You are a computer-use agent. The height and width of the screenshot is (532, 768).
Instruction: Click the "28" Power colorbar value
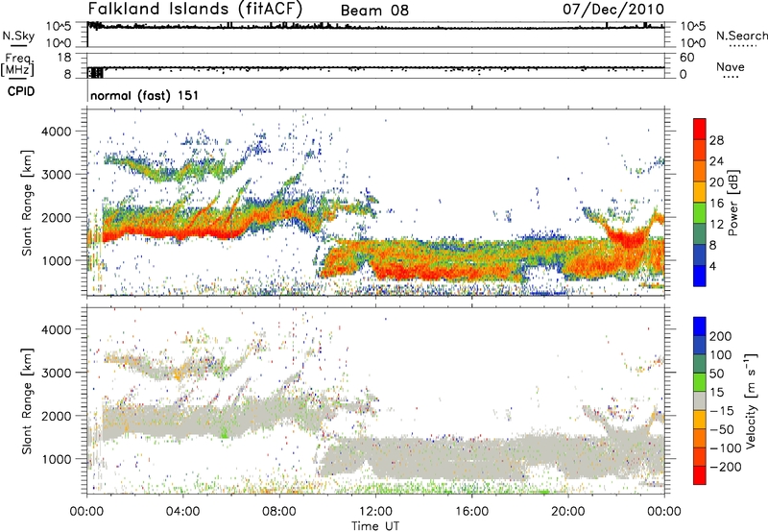click(x=716, y=140)
